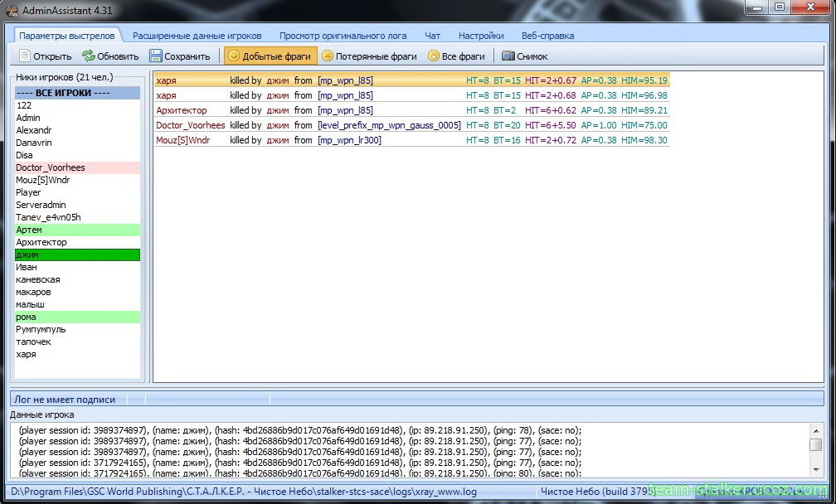This screenshot has width=836, height=504.
Task: Take a Снимок of the log
Action: (x=525, y=56)
